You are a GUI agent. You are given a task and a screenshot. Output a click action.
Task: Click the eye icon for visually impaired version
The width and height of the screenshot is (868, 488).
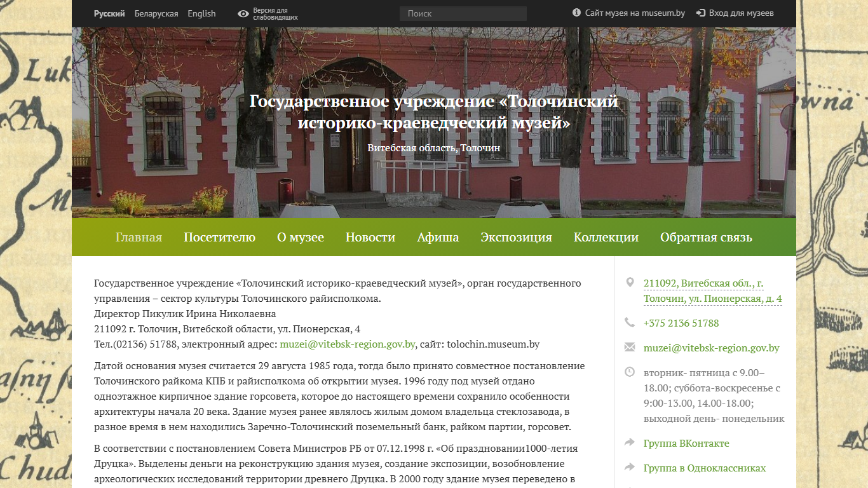click(243, 13)
